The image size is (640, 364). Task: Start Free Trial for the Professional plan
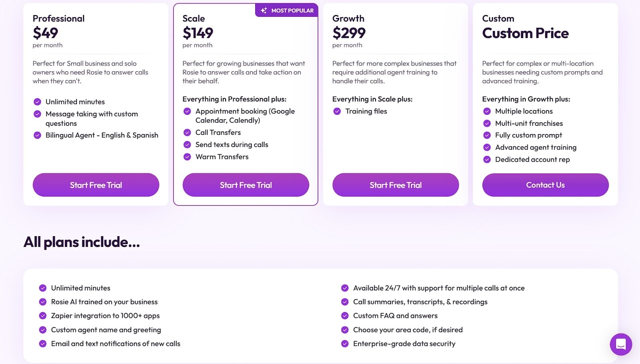point(96,185)
